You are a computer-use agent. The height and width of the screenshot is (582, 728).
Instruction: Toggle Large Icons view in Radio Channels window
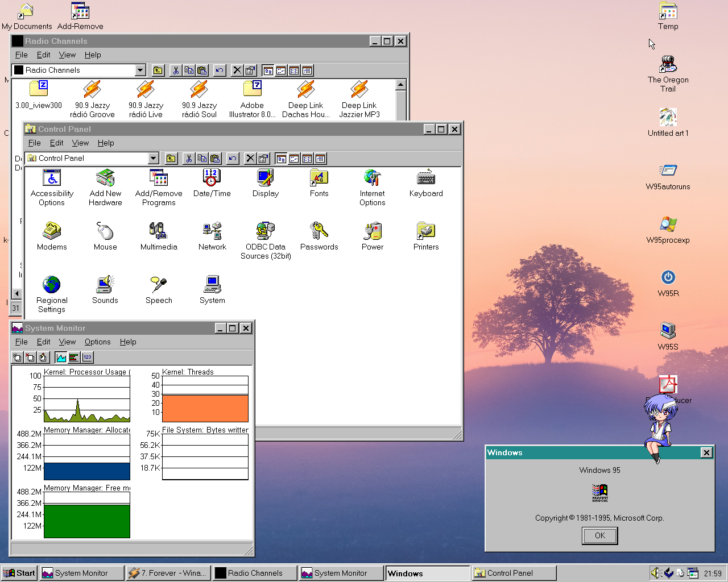[x=267, y=70]
